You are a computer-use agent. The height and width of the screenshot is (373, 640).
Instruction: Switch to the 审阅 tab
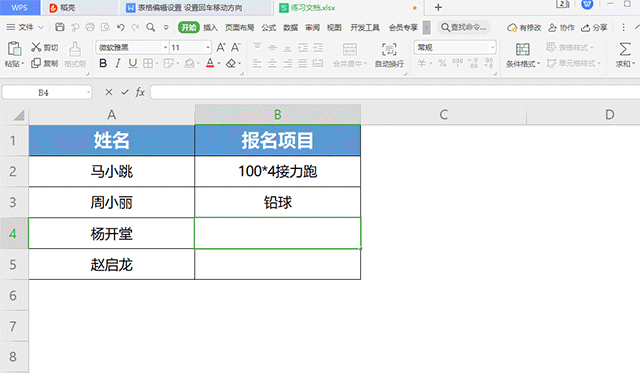(312, 27)
